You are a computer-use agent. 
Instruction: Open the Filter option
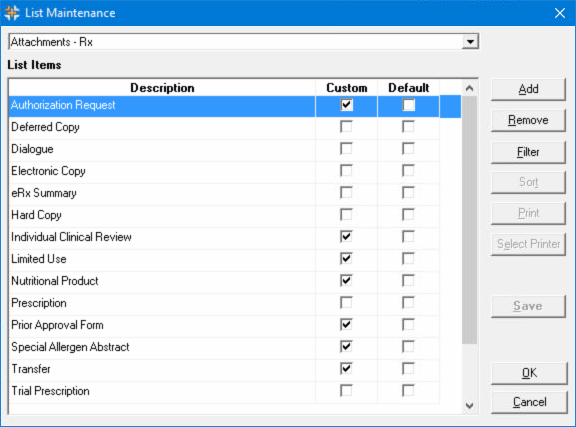click(x=528, y=152)
